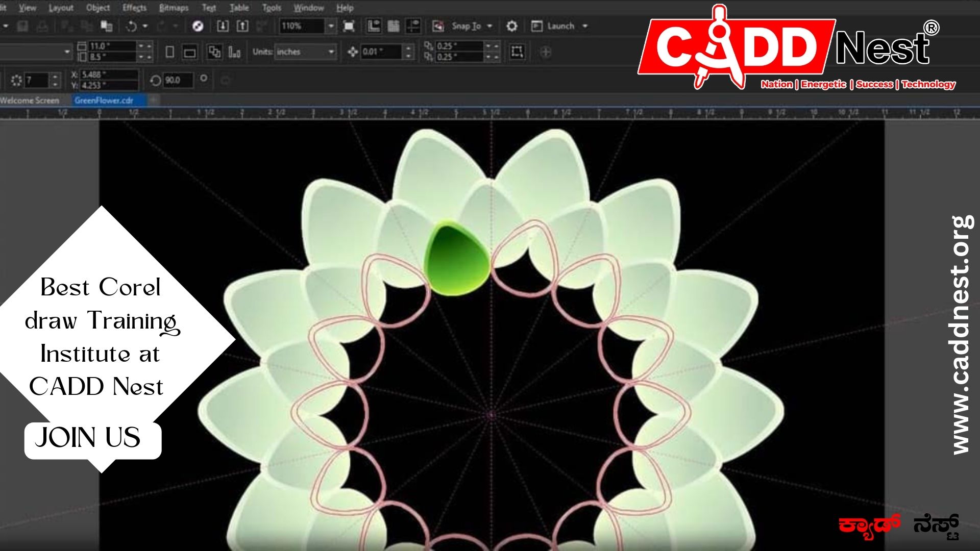This screenshot has height=551, width=980.
Task: Open the Bitmaps menu
Action: tap(174, 8)
